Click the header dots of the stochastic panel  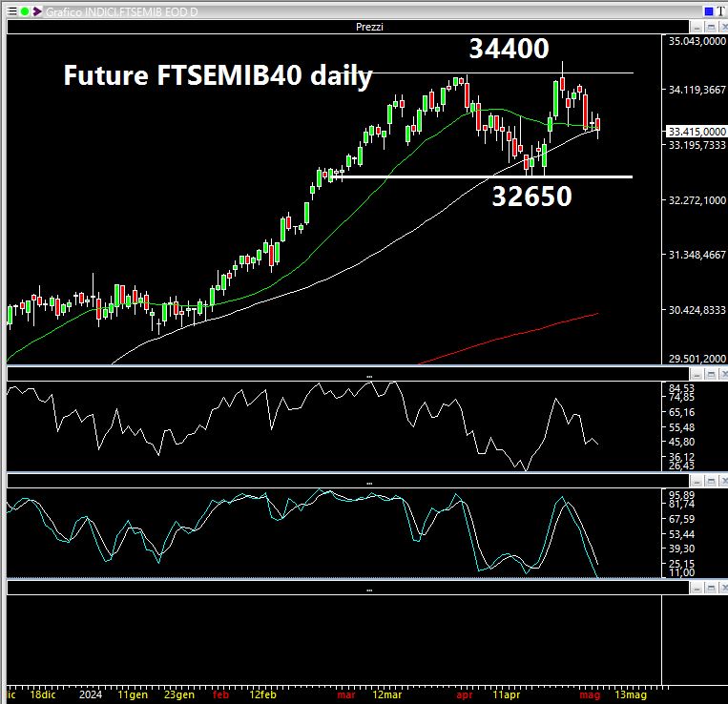[369, 483]
